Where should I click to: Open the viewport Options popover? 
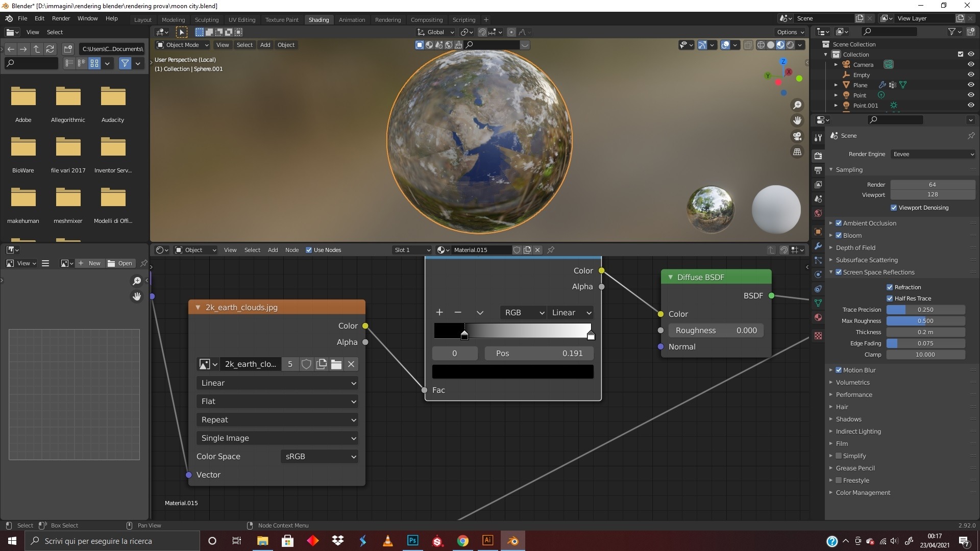(x=791, y=32)
